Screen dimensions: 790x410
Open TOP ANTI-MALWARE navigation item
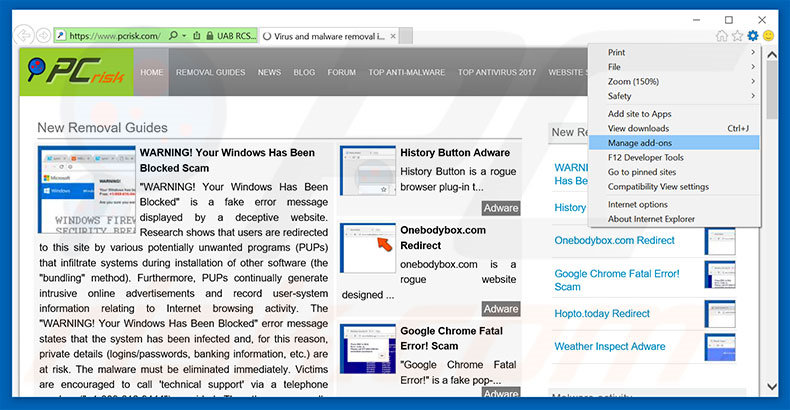tap(406, 72)
